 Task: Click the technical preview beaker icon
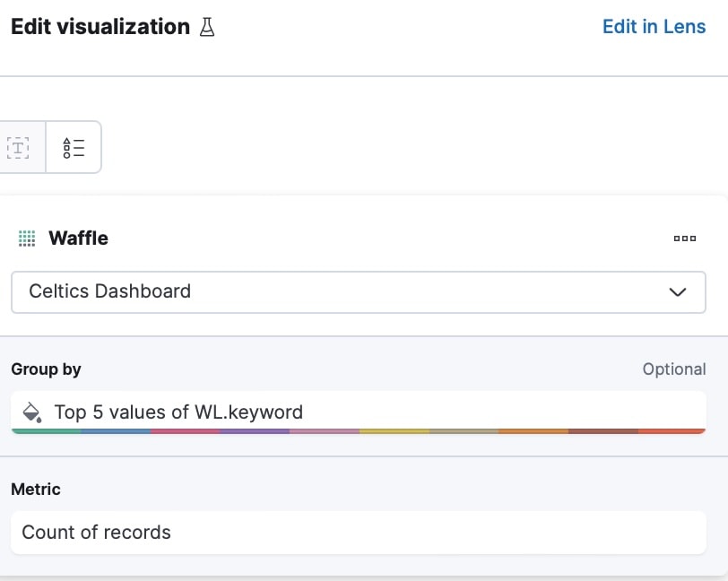click(207, 27)
